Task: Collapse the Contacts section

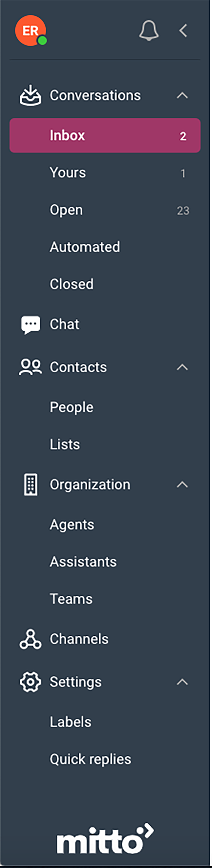Action: pos(183,367)
